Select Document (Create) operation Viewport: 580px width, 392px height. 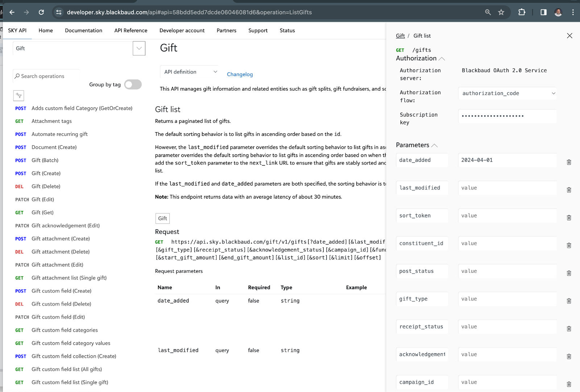point(54,147)
